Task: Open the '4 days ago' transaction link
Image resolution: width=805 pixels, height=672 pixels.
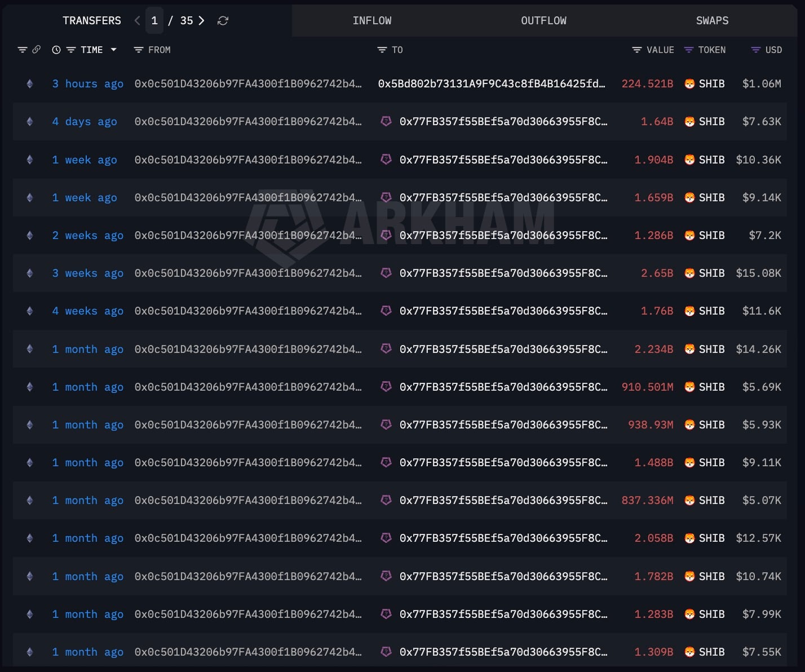Action: (85, 122)
